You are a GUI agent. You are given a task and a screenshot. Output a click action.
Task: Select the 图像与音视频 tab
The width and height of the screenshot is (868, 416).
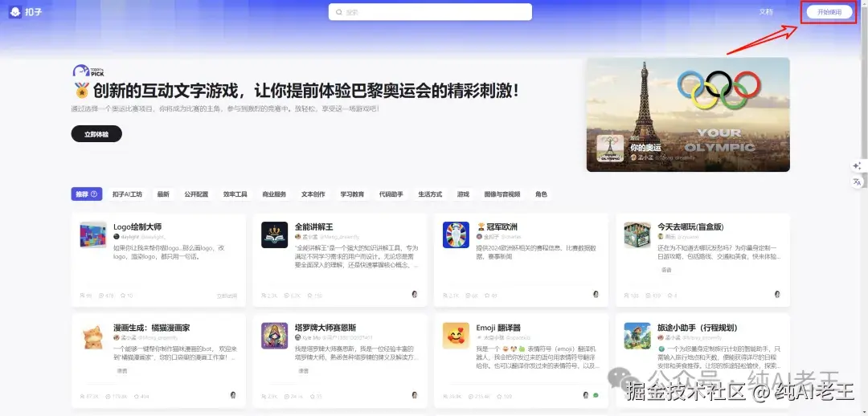click(502, 194)
